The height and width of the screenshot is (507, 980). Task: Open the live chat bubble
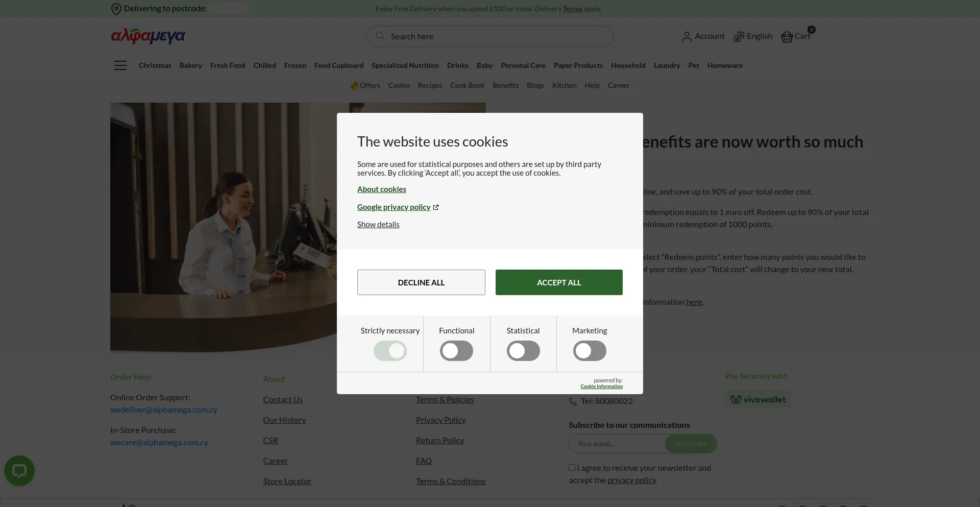tap(19, 470)
